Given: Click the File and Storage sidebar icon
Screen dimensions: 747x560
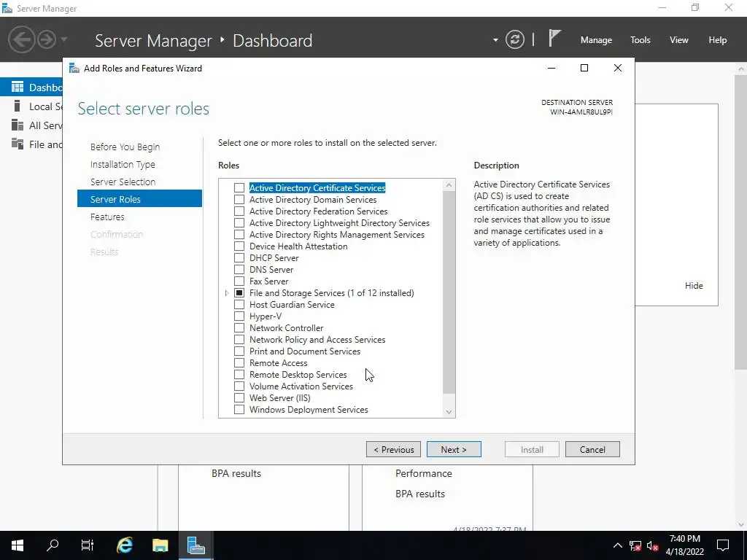Looking at the screenshot, I should pos(18,144).
